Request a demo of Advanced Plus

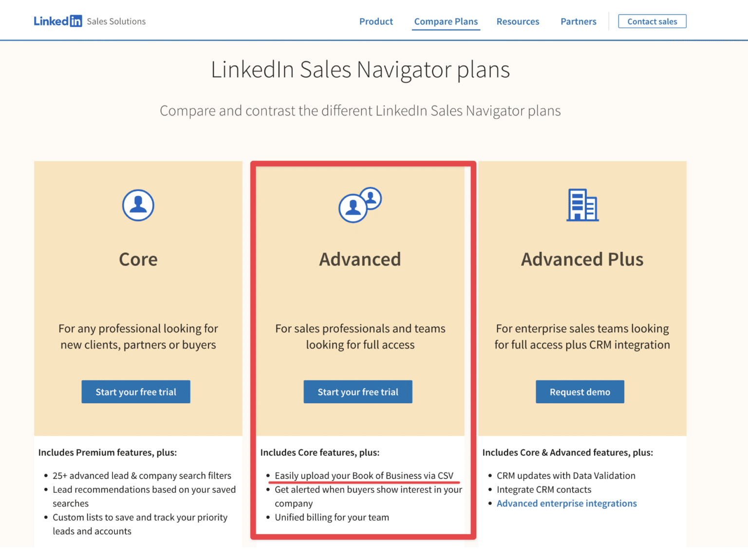click(x=580, y=392)
